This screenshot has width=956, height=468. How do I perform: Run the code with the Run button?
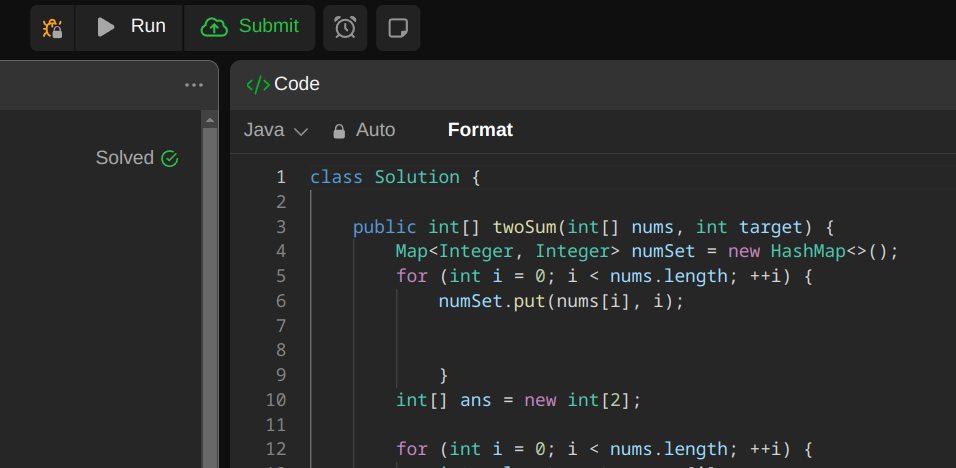click(129, 28)
